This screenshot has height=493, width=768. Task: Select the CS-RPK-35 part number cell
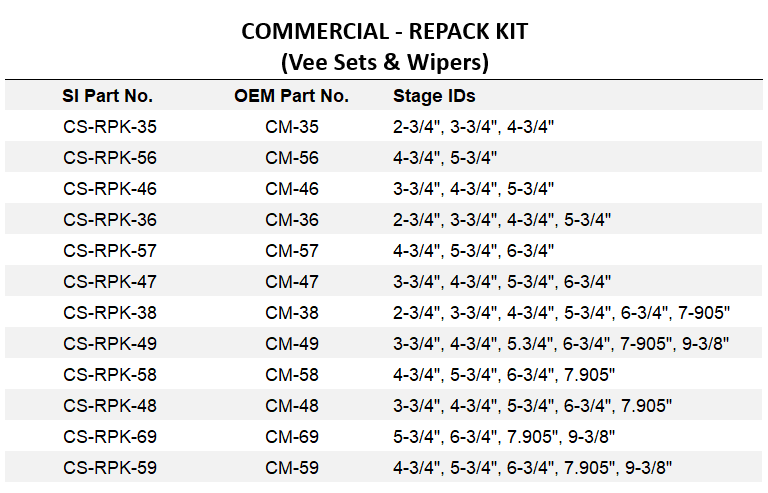coord(110,127)
